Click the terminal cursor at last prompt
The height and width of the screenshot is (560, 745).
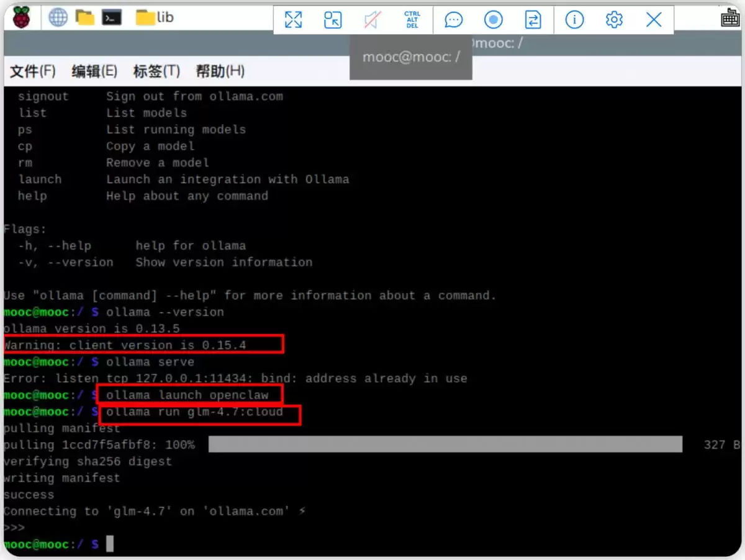(x=110, y=544)
